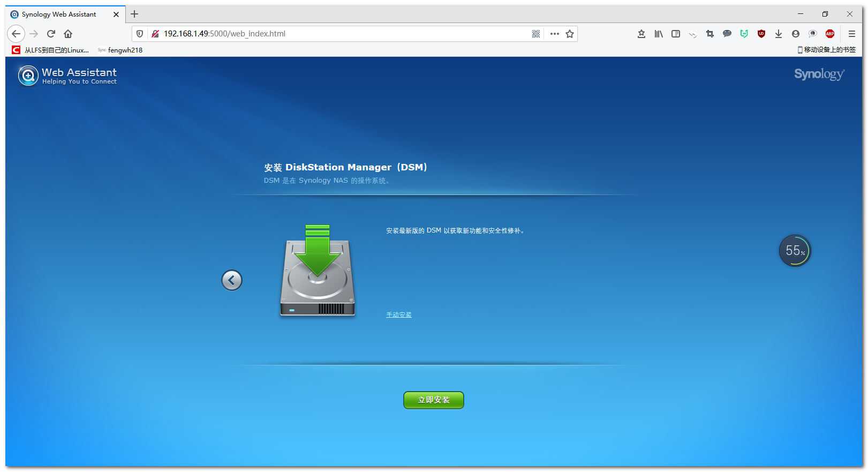This screenshot has width=868, height=472.
Task: Open the uBlock Origin red shield icon
Action: coord(761,34)
